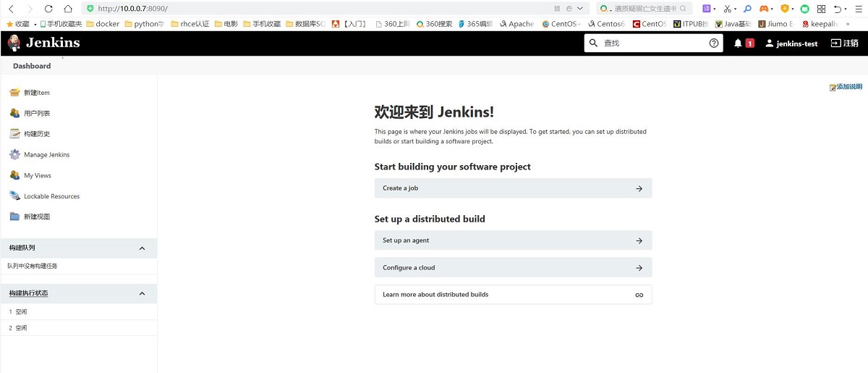Collapse the 构建队列 panel
The image size is (868, 373).
(x=142, y=248)
